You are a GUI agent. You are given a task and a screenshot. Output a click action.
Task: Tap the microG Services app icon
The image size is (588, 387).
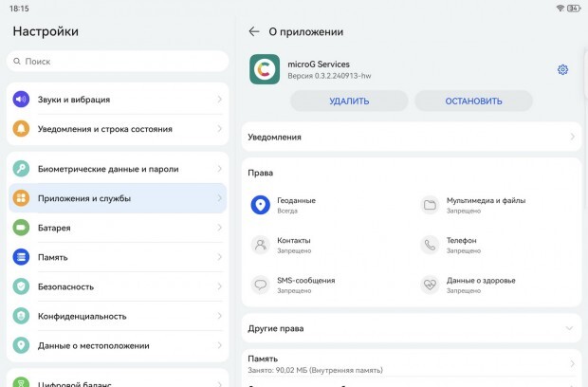coord(265,69)
